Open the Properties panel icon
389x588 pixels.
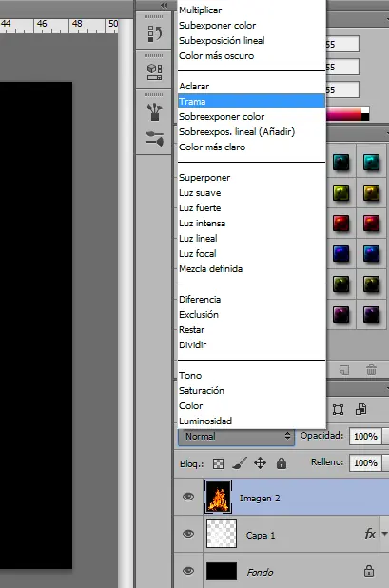154,71
